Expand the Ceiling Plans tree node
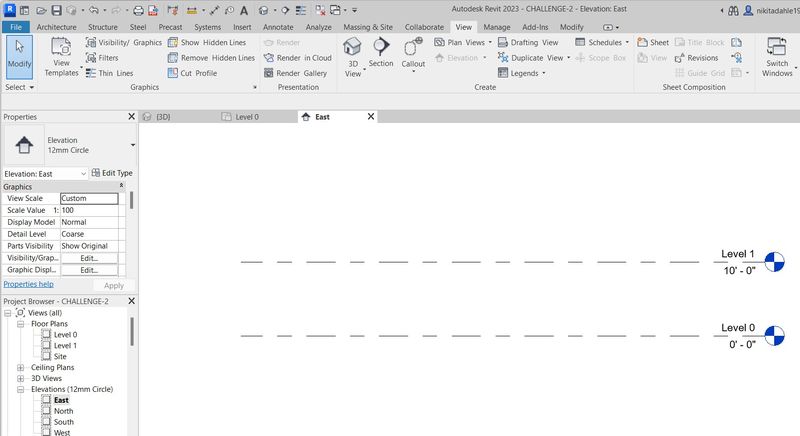 (x=20, y=367)
